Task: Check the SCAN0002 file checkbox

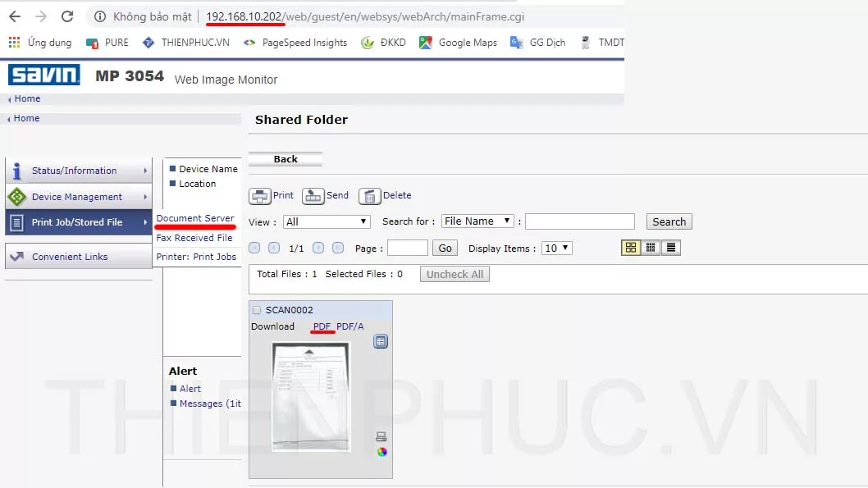Action: [x=257, y=310]
